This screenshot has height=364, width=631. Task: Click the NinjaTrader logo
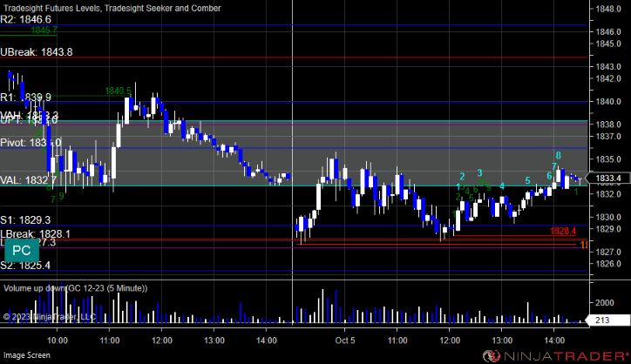click(556, 356)
